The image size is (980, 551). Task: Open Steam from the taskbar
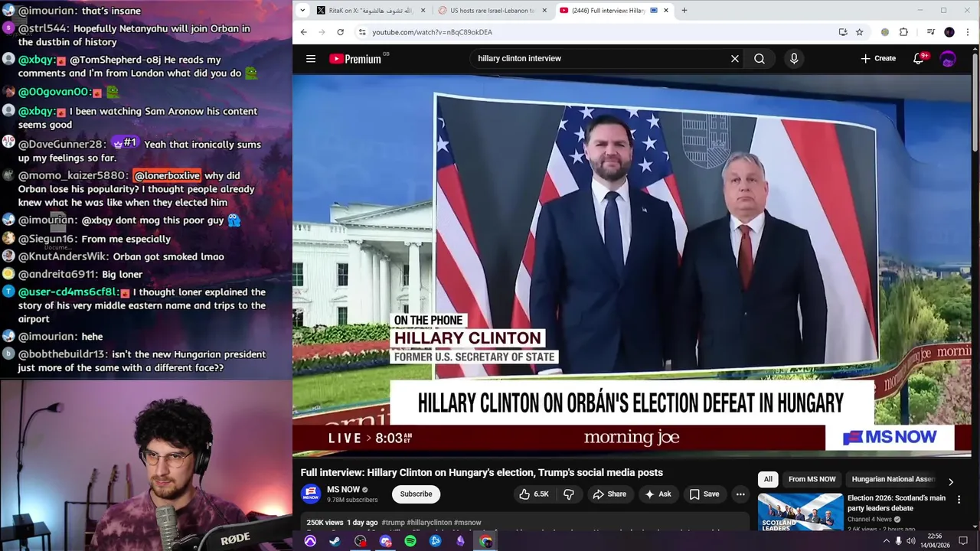pyautogui.click(x=335, y=541)
